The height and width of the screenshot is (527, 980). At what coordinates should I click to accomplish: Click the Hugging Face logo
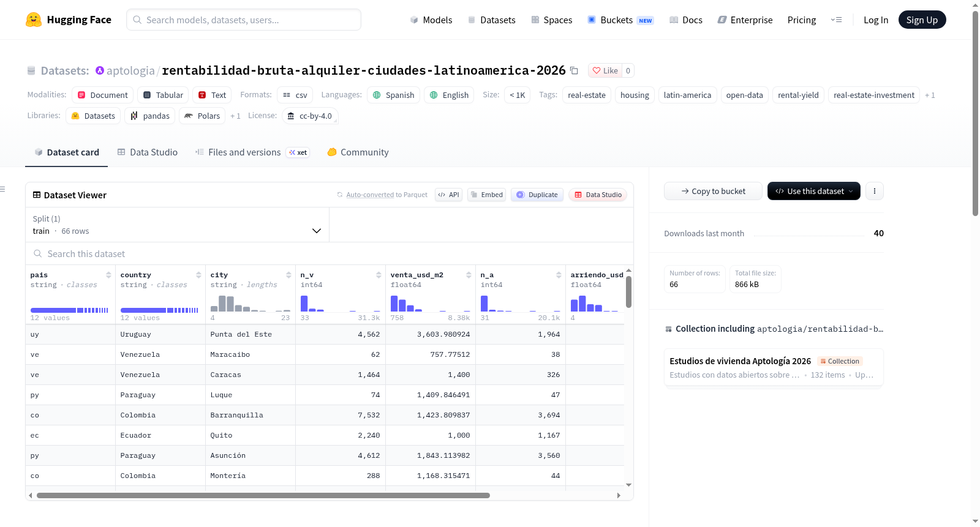point(69,20)
